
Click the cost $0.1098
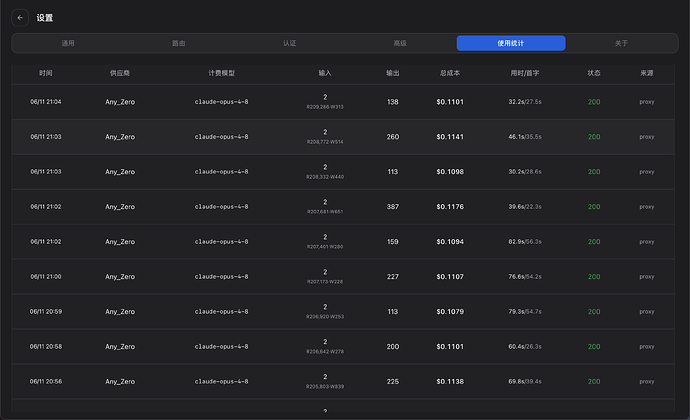[450, 172]
